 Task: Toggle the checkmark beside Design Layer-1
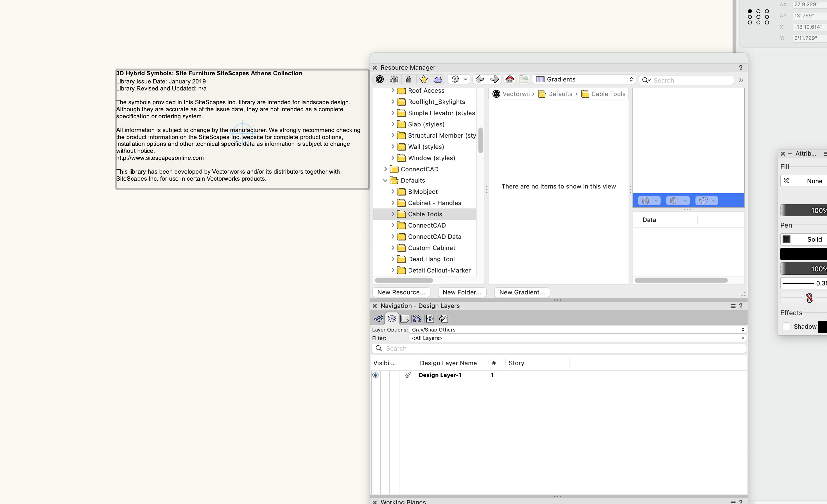coord(408,375)
